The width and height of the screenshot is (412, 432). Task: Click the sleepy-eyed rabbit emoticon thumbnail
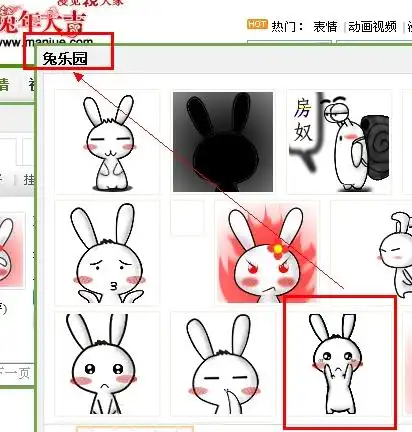click(x=107, y=142)
